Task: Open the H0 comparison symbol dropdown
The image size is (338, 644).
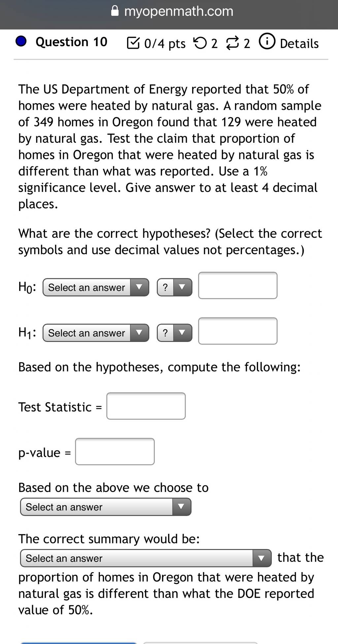Action: [x=175, y=287]
